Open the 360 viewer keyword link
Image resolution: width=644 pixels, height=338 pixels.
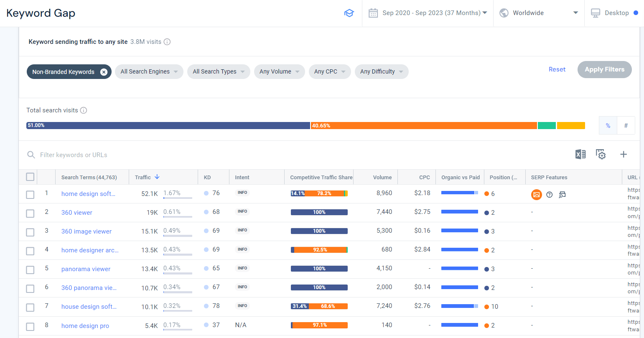[77, 213]
